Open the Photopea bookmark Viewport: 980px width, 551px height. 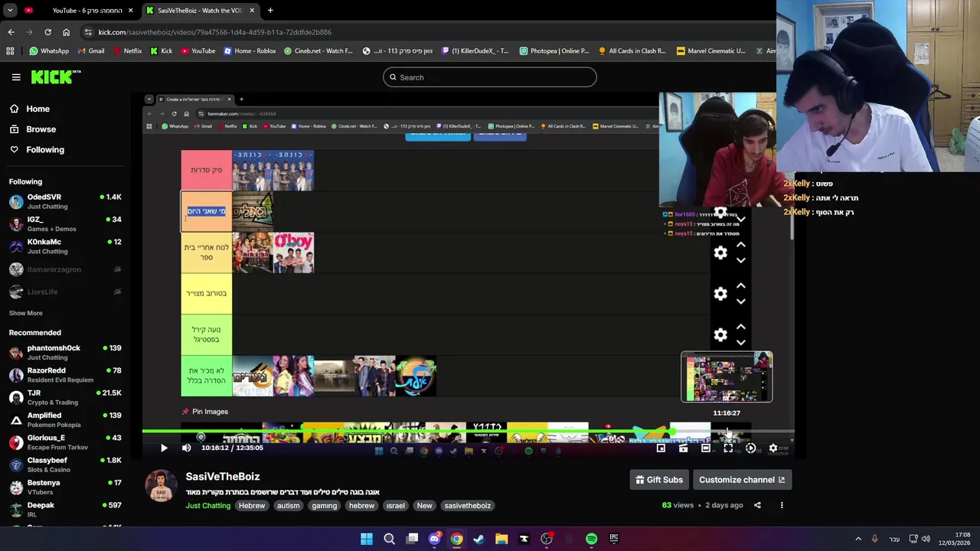(554, 51)
